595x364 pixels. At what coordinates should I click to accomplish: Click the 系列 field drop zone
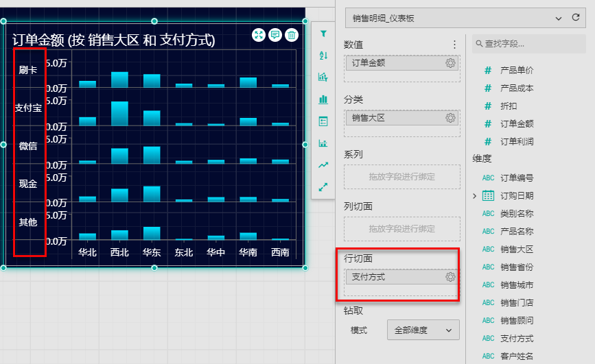pos(402,177)
